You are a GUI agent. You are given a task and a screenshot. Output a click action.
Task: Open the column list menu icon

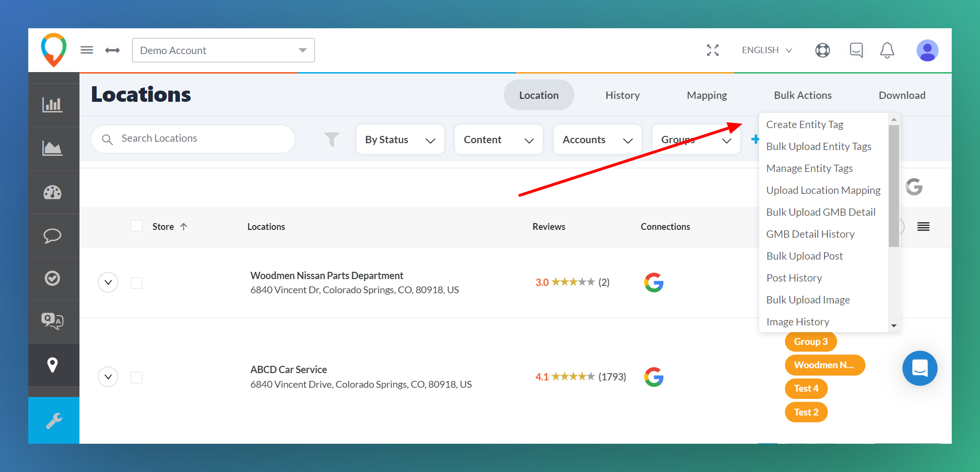[x=923, y=227]
